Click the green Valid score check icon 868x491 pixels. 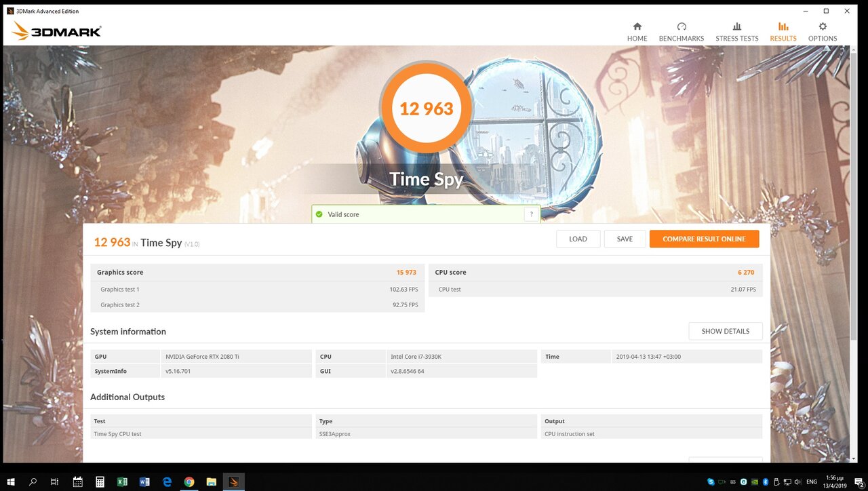click(x=319, y=214)
